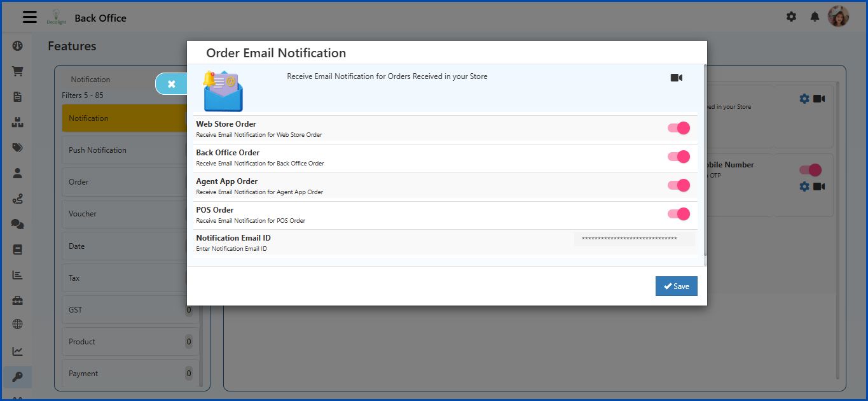Select the globe icon in the left sidebar
Image resolution: width=868 pixels, height=401 pixels.
[17, 324]
